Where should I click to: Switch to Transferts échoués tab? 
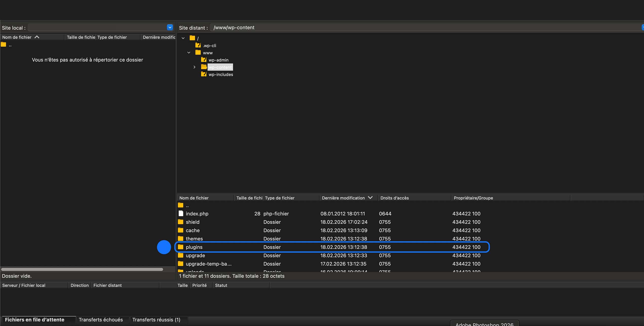pos(101,320)
